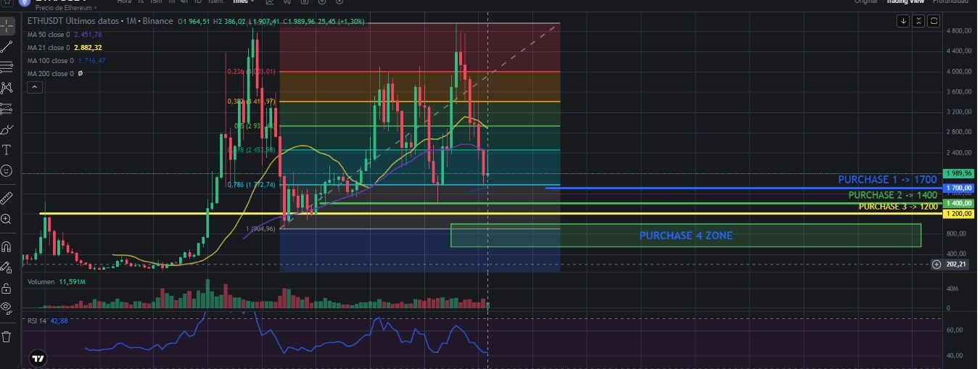980x369 pixels.
Task: Click the TradingView logo badge
Action: (38, 358)
